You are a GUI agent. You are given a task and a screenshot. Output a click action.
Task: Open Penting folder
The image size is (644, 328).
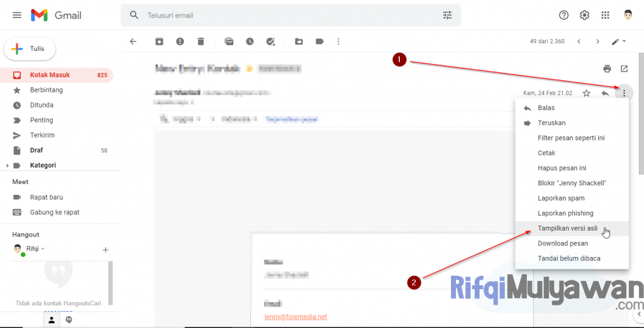click(x=56, y=120)
